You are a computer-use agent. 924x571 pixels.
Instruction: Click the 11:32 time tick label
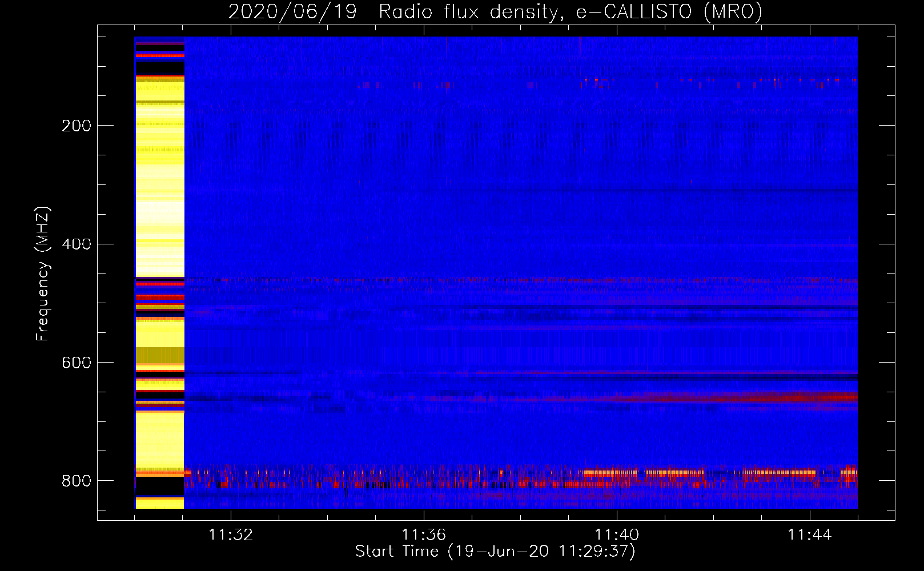pyautogui.click(x=231, y=535)
